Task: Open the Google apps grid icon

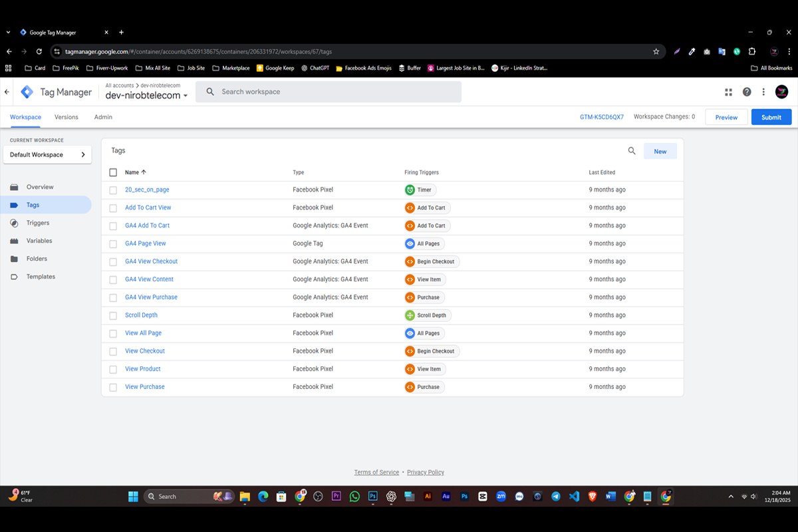Action: tap(728, 92)
